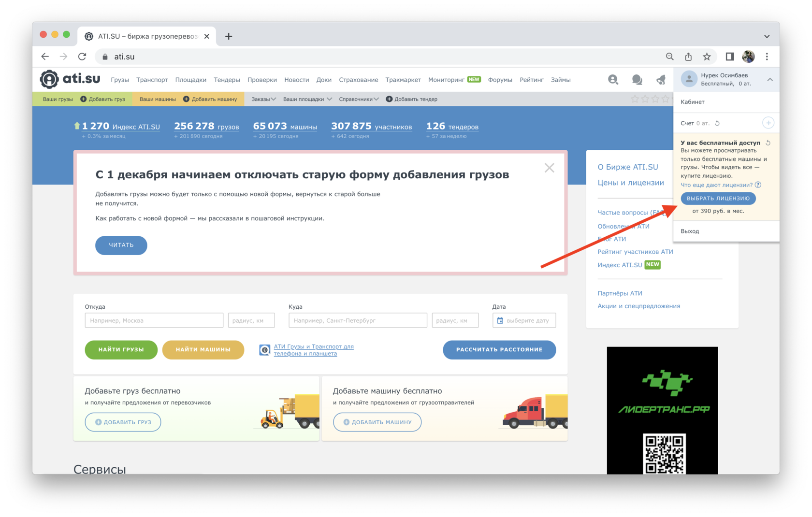The width and height of the screenshot is (812, 517).
Task: Click the outlined ДОБАВИТЬ ГРУЗ button
Action: pyautogui.click(x=123, y=422)
